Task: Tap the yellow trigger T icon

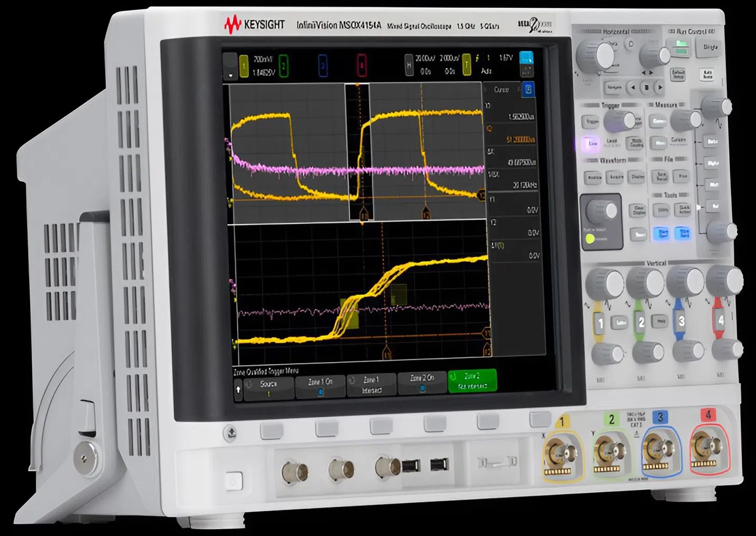Action: coord(467,64)
